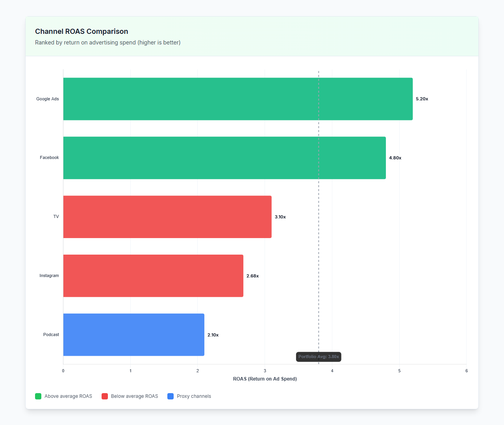Screen dimensions: 504x425
Task: Click the x-axis tick label 5
Action: tap(399, 371)
